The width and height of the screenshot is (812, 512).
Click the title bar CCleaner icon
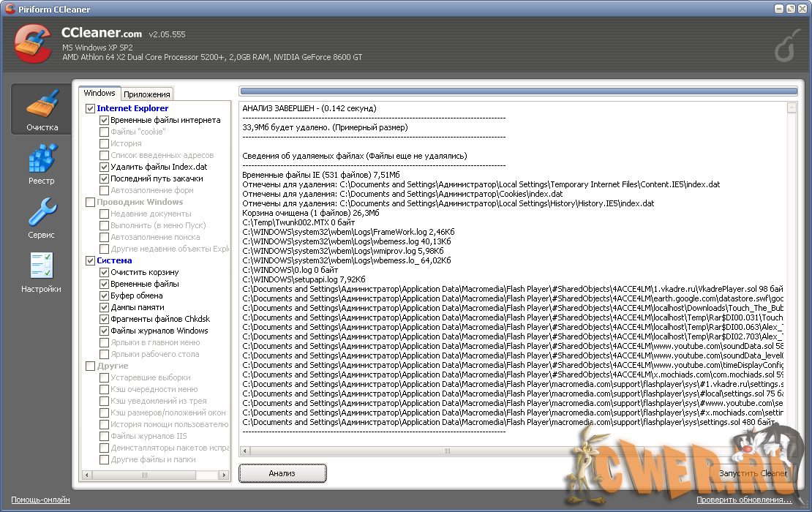(x=10, y=8)
